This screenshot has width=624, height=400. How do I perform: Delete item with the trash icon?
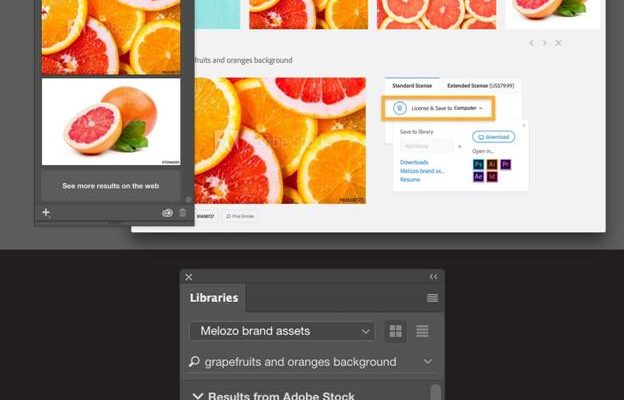[x=183, y=213]
